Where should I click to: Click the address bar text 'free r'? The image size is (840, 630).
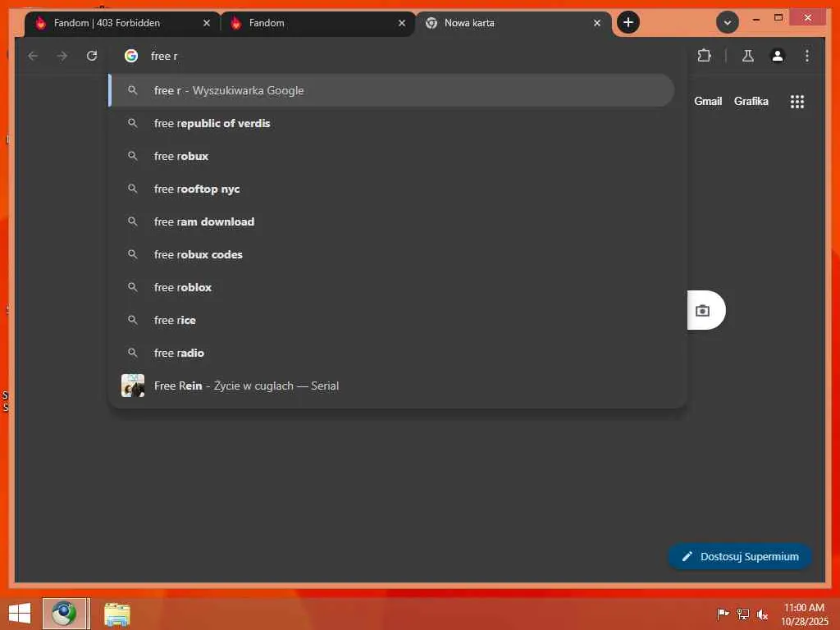pyautogui.click(x=164, y=57)
